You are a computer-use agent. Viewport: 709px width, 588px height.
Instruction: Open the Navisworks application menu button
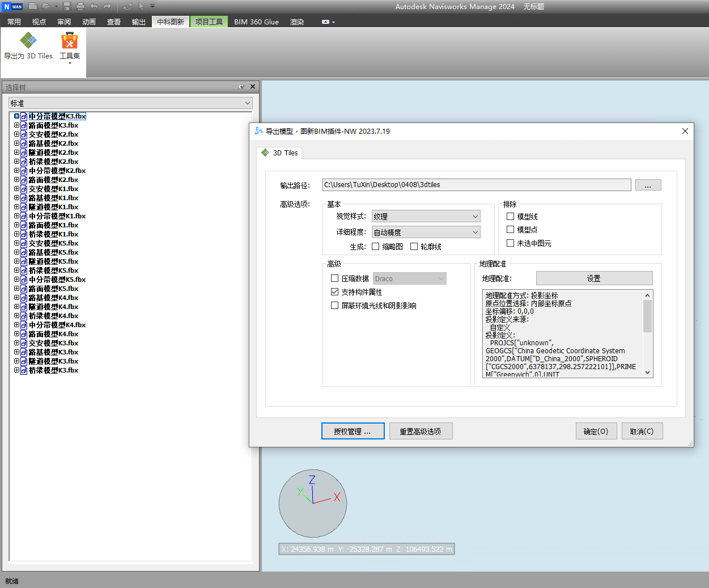12,6
